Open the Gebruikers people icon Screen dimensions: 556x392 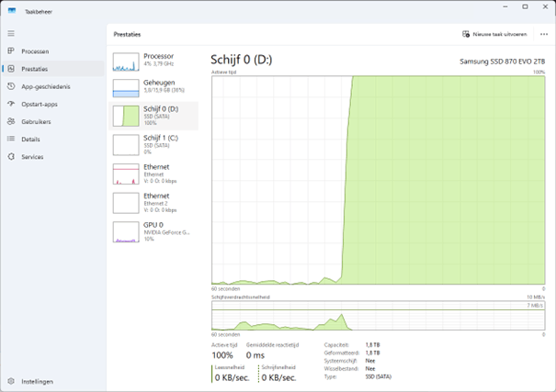click(11, 121)
